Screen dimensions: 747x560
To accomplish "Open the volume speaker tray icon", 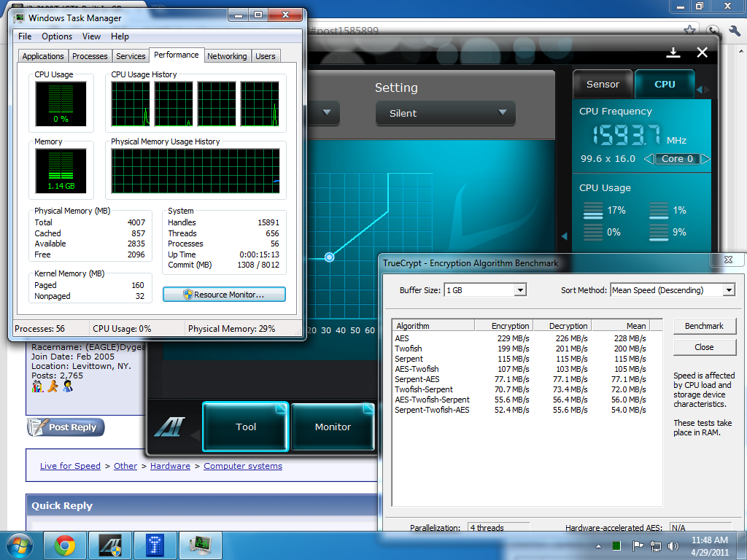I will pyautogui.click(x=673, y=546).
